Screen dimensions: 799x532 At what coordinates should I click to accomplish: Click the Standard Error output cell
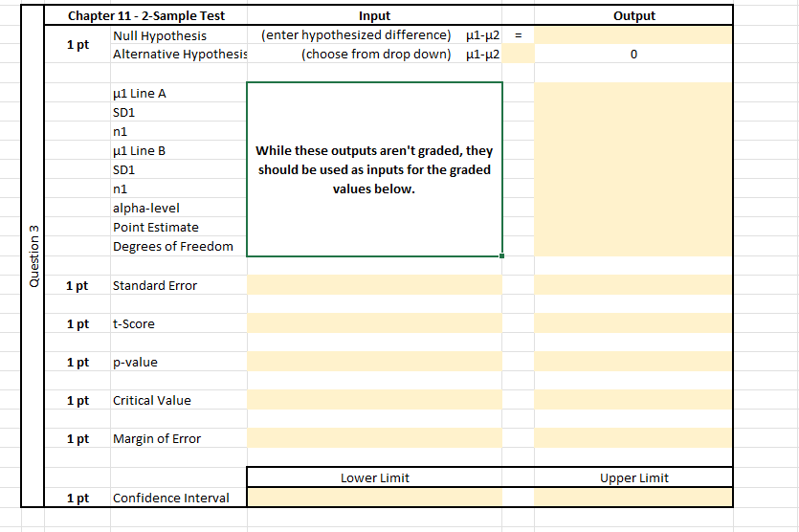pos(633,285)
